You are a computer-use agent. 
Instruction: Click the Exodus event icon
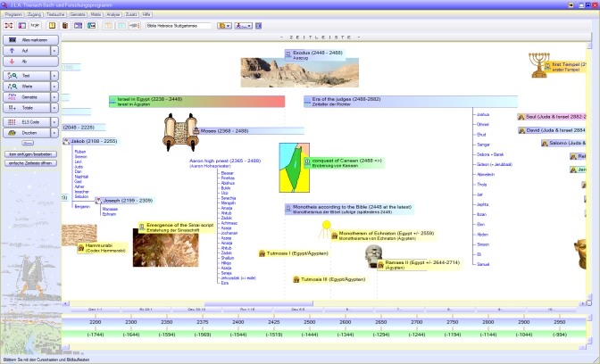(288, 54)
